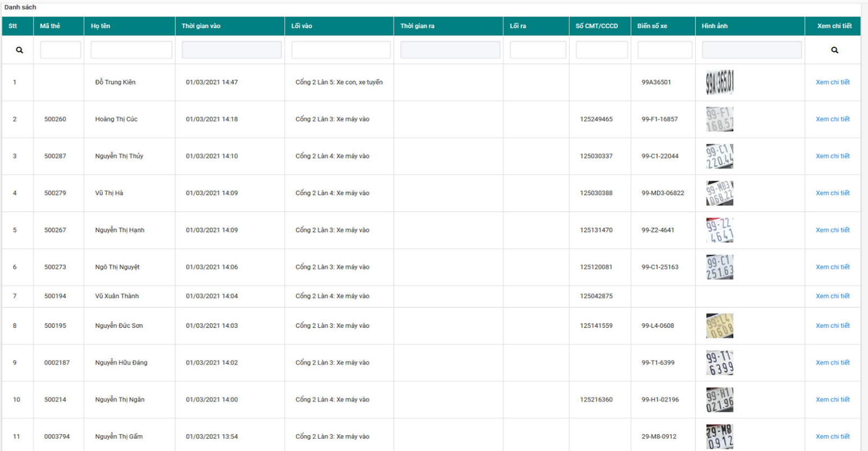
Task: Open license plate thumbnail for 99A36501
Action: point(720,82)
